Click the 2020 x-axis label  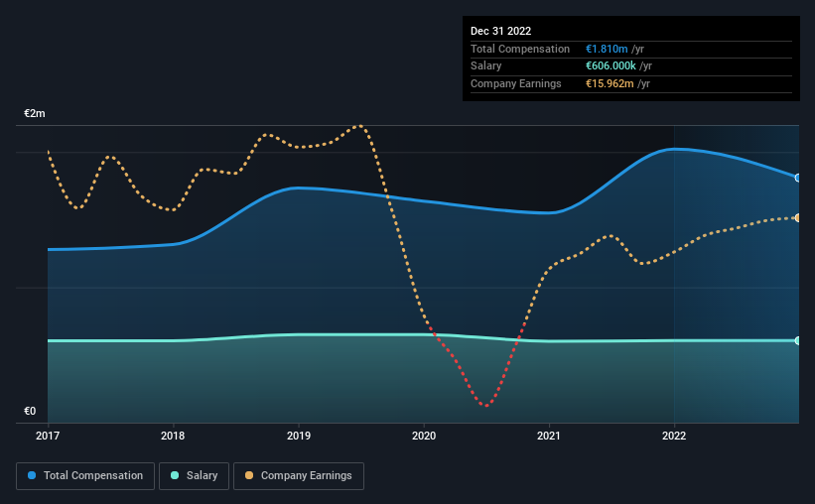pyautogui.click(x=424, y=436)
